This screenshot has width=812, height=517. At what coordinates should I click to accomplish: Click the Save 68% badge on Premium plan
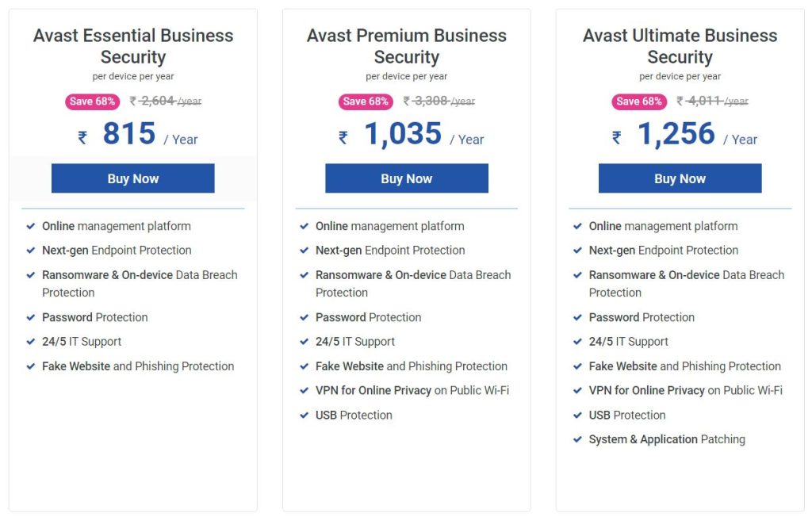[x=366, y=101]
